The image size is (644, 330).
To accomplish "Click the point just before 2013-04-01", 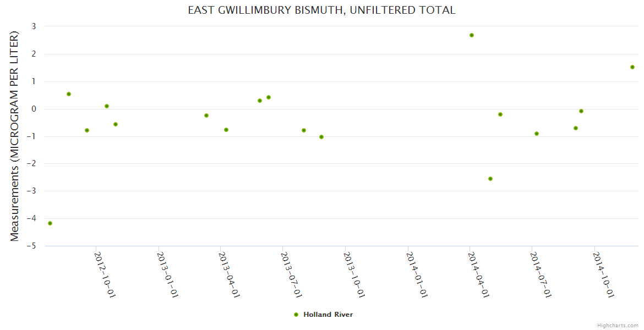I will tap(206, 116).
